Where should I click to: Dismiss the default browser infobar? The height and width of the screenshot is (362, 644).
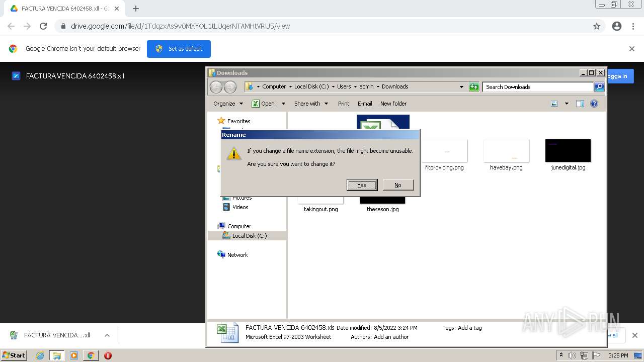[x=632, y=49]
